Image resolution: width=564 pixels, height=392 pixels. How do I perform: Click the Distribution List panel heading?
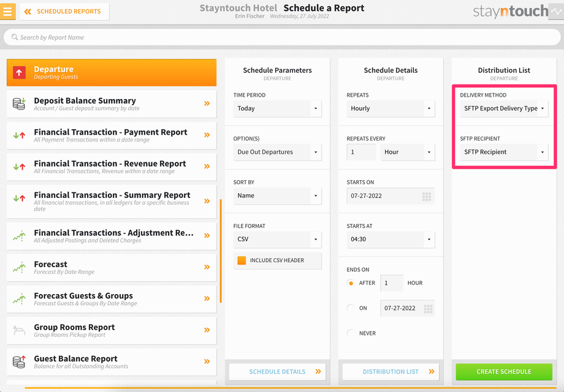(504, 70)
